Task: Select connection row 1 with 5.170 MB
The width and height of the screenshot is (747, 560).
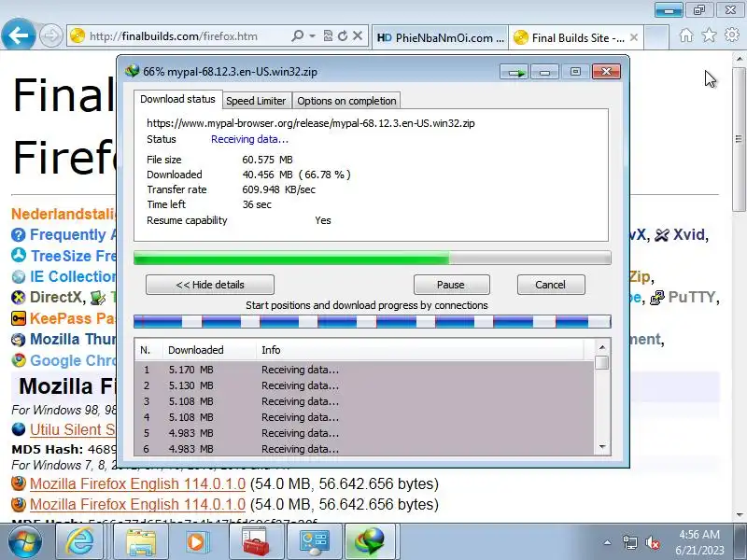Action: [x=364, y=370]
